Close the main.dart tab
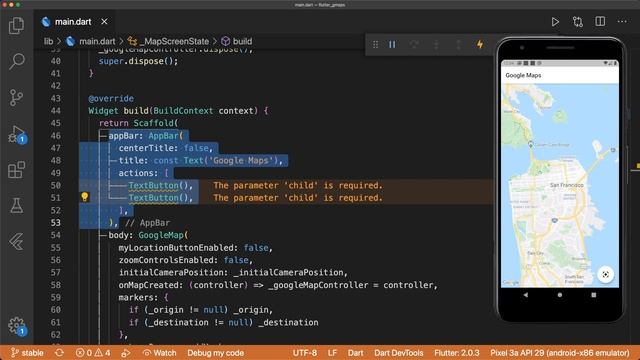 click(104, 22)
